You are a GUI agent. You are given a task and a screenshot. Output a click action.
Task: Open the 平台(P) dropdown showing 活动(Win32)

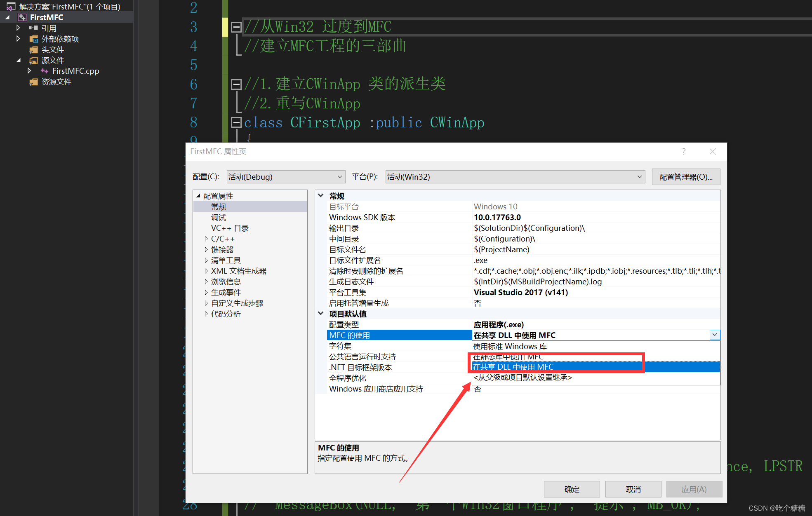tap(640, 176)
